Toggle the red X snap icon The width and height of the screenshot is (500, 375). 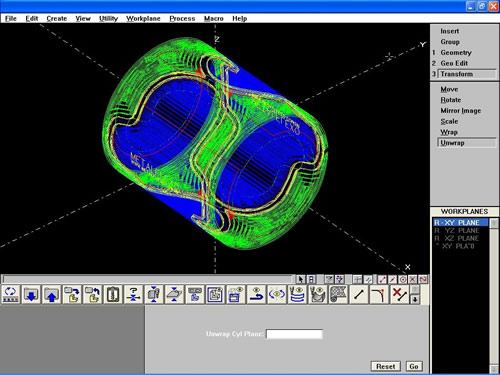pyautogui.click(x=413, y=279)
